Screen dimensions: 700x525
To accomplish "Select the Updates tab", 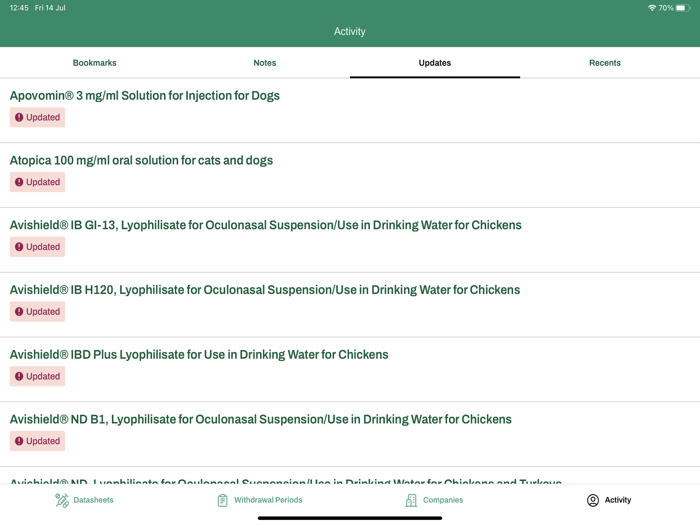I will click(x=435, y=63).
